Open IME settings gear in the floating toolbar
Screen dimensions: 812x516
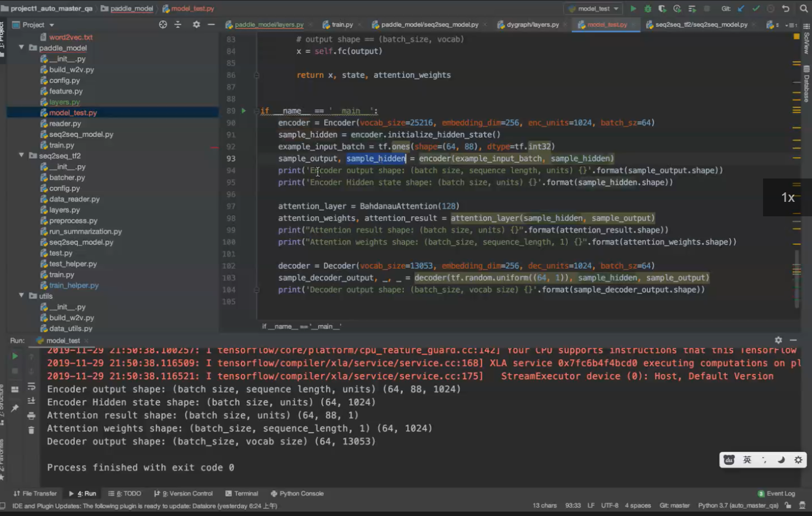(799, 460)
